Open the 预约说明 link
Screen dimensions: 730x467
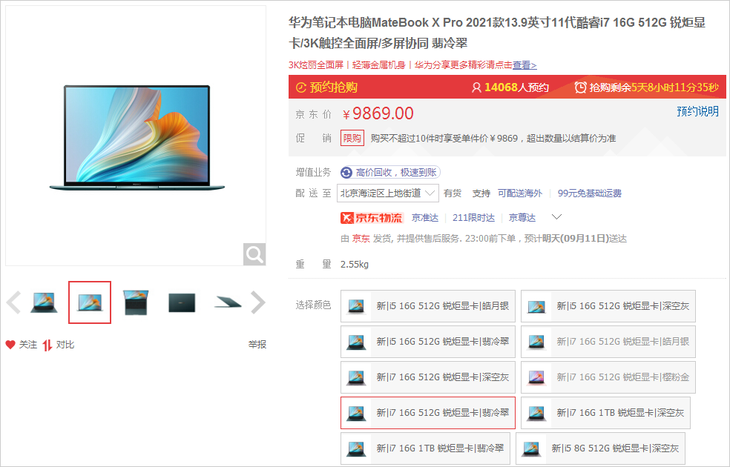(x=697, y=111)
